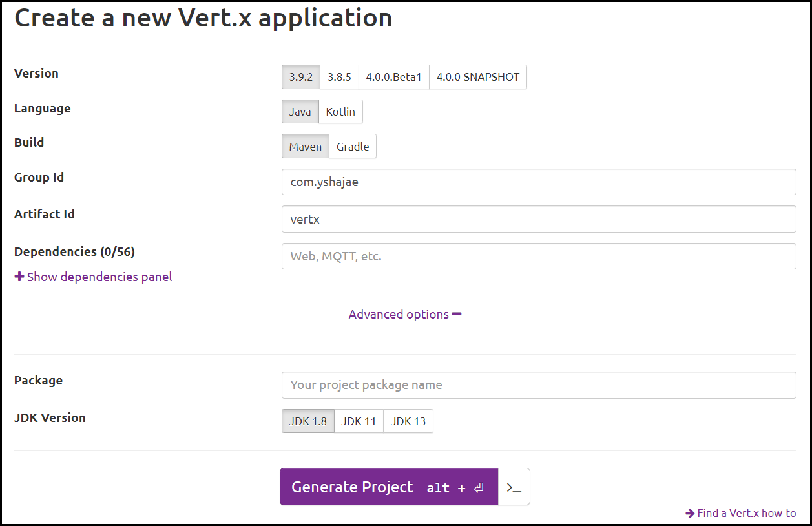The width and height of the screenshot is (812, 526).
Task: Open the Find a Vert.x how-to link
Action: (746, 512)
